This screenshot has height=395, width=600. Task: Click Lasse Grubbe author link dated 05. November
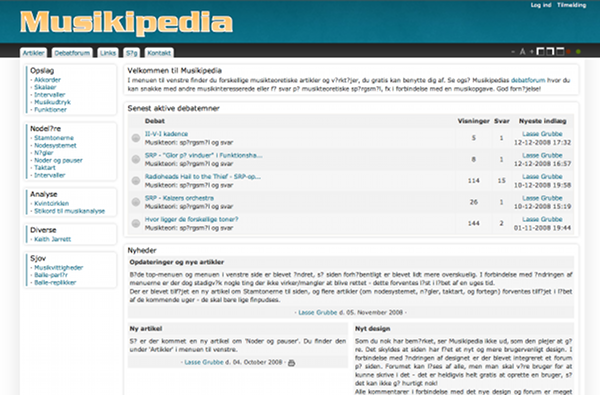point(318,312)
